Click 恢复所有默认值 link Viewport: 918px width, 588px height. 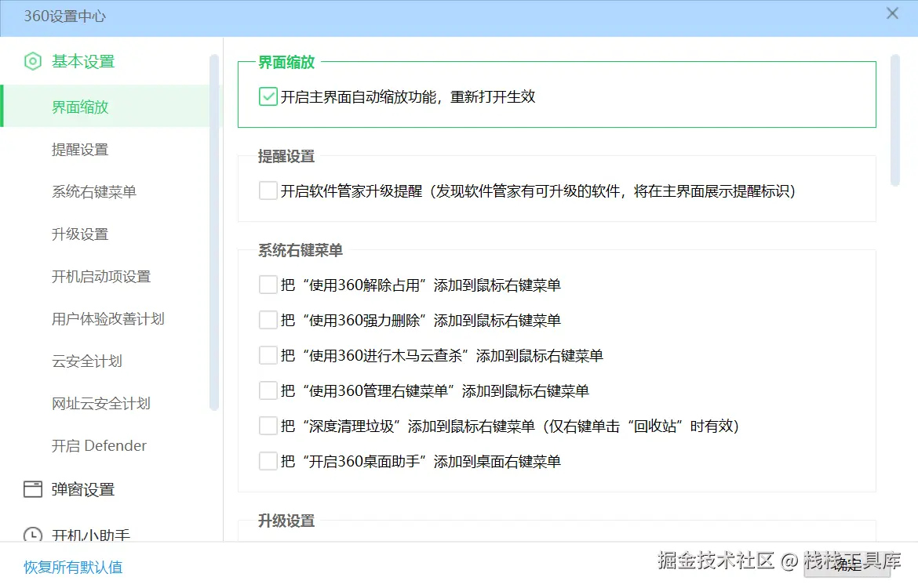(73, 567)
